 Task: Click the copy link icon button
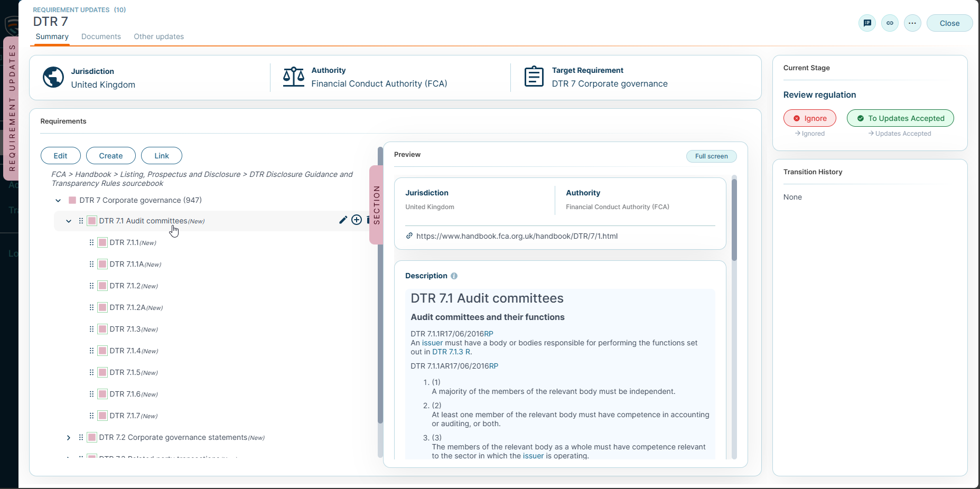(x=890, y=23)
